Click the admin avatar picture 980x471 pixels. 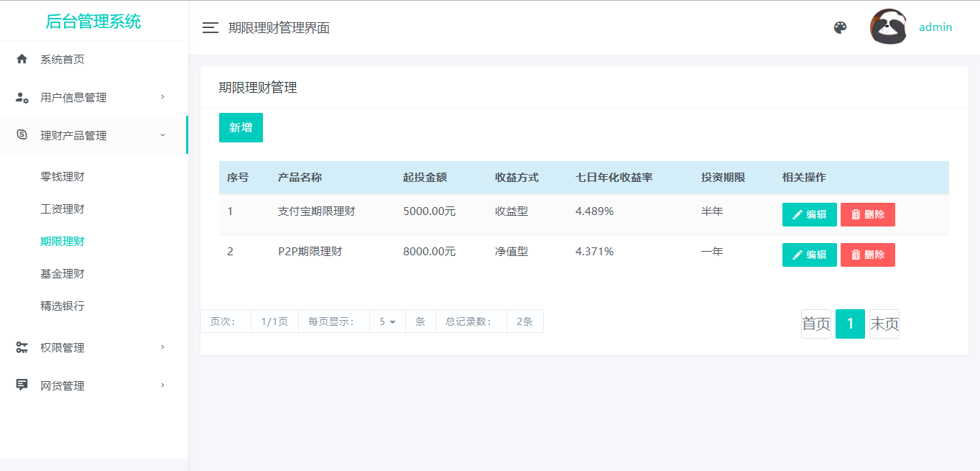[888, 27]
